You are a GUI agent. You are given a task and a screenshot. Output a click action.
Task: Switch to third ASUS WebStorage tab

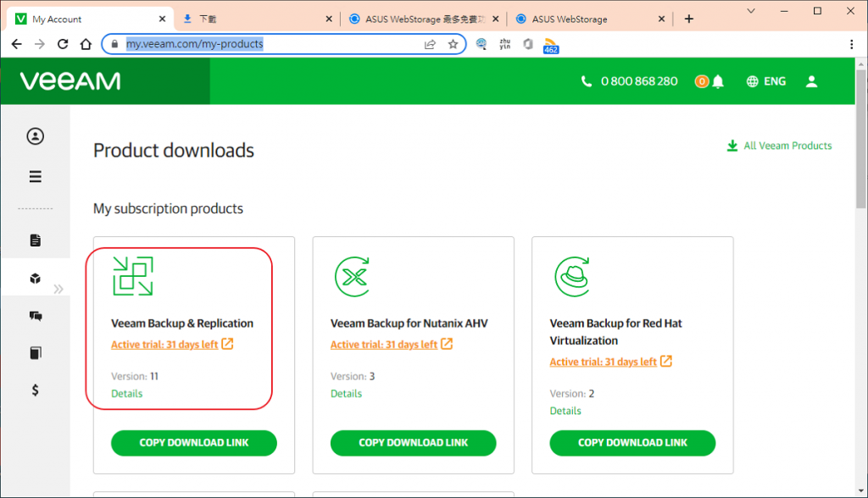coord(424,19)
